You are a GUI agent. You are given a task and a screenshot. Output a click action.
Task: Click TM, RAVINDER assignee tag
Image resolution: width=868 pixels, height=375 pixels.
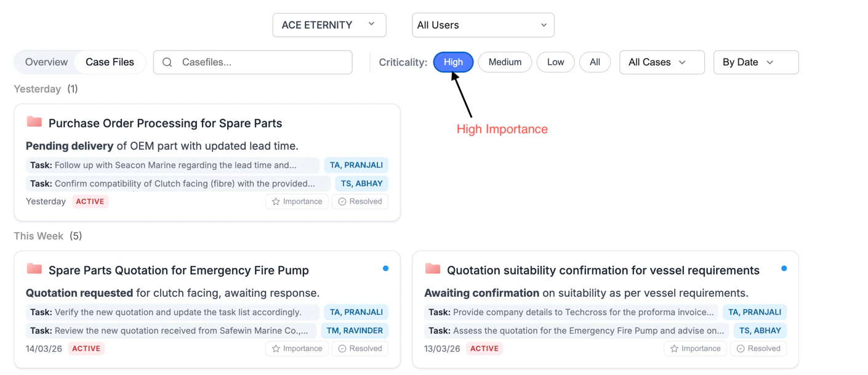coord(355,331)
